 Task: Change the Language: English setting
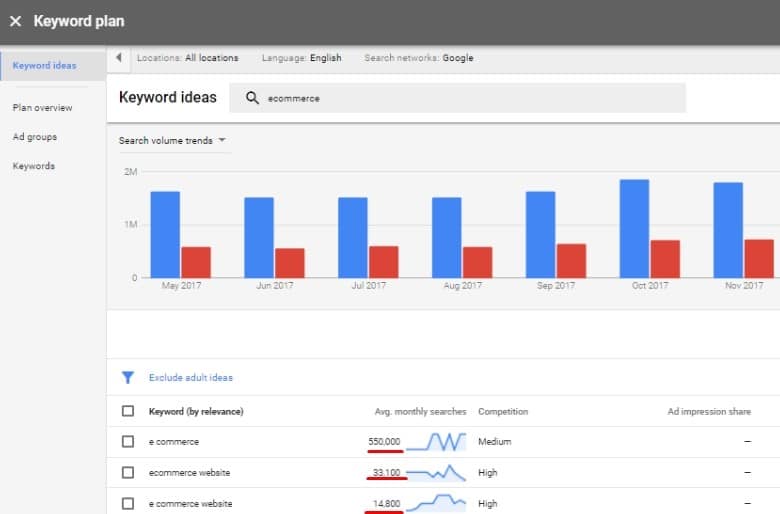pyautogui.click(x=301, y=58)
